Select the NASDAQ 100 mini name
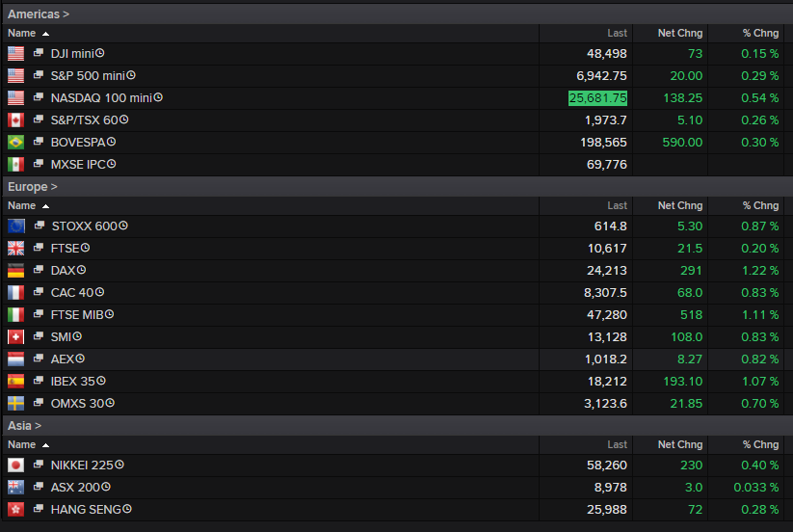The width and height of the screenshot is (793, 532). pyautogui.click(x=101, y=98)
